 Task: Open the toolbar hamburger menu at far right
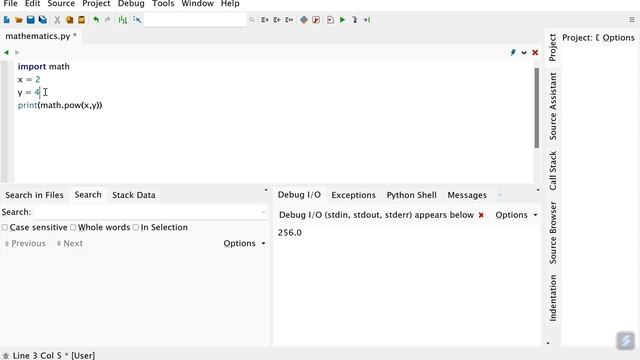(632, 20)
